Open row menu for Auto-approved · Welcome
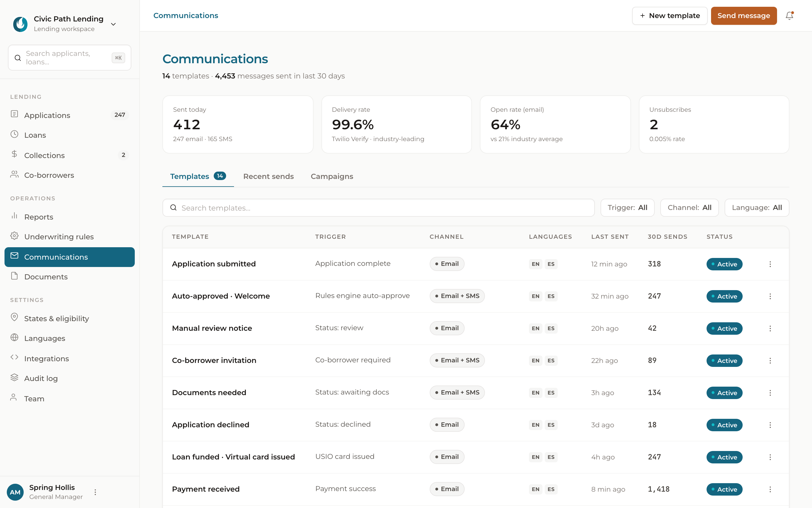812x508 pixels. 770,296
